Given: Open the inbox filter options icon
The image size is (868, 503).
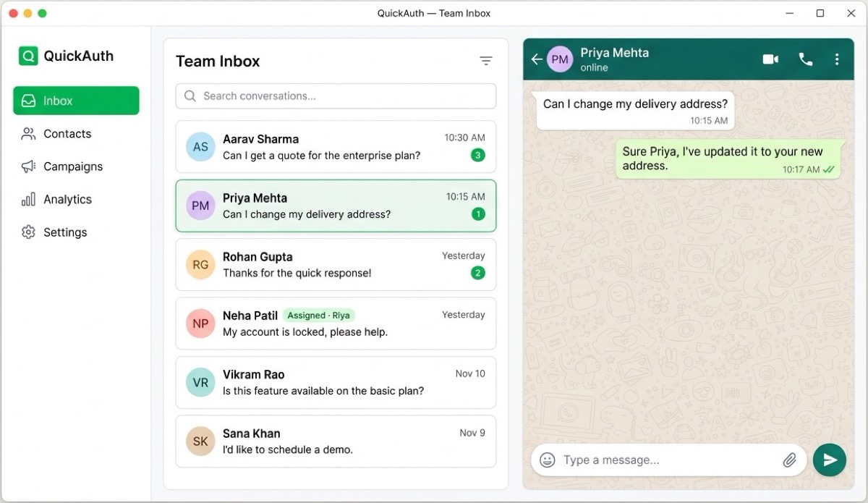Looking at the screenshot, I should coord(486,62).
